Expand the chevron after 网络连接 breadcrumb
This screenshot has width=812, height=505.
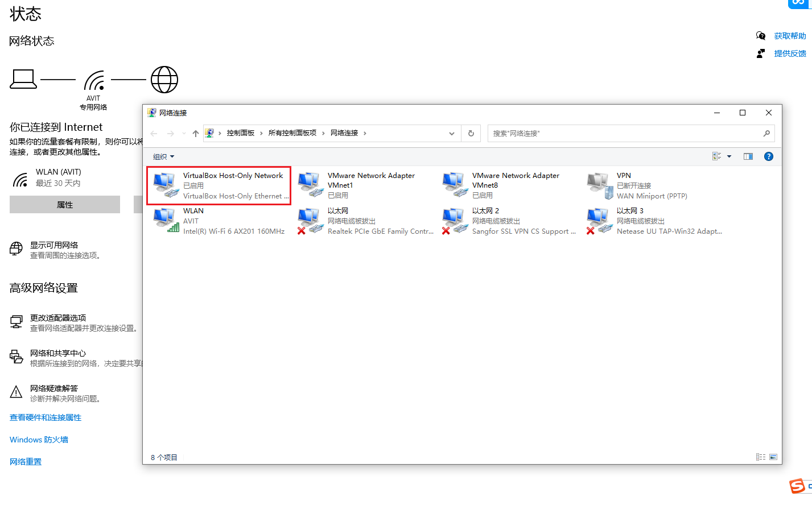pyautogui.click(x=365, y=133)
